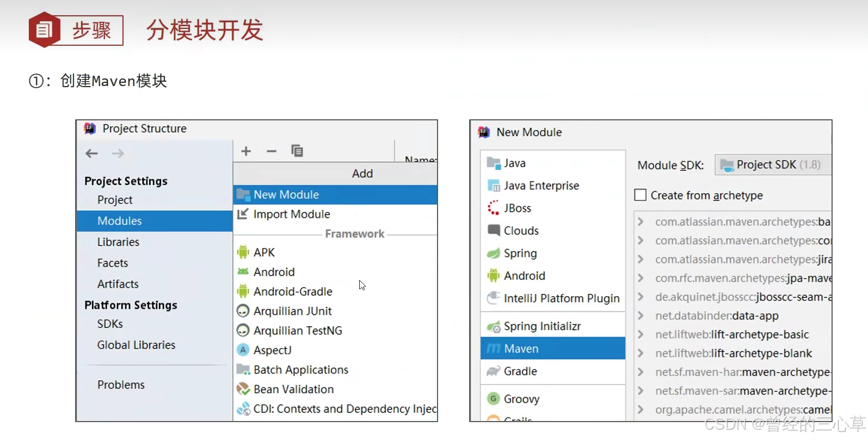The height and width of the screenshot is (439, 868).
Task: Click the APK android icon
Action: (243, 252)
